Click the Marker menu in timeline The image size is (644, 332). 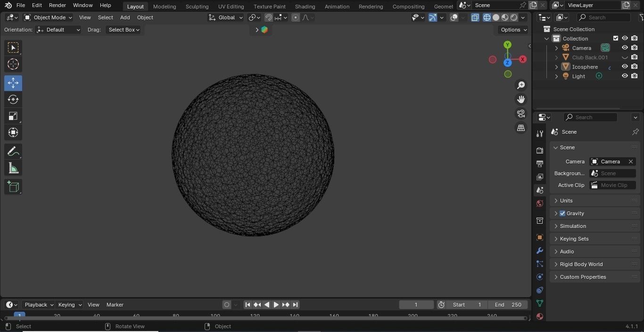coord(115,305)
